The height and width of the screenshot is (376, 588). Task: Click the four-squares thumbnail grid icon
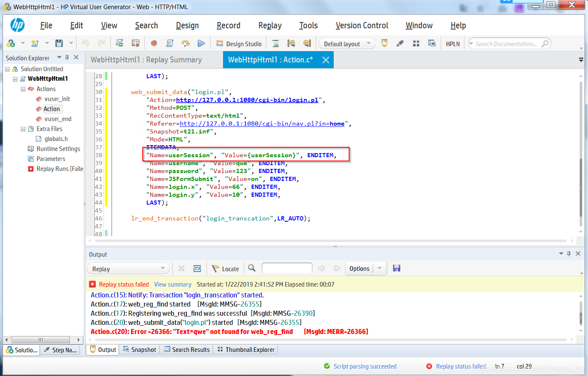416,43
